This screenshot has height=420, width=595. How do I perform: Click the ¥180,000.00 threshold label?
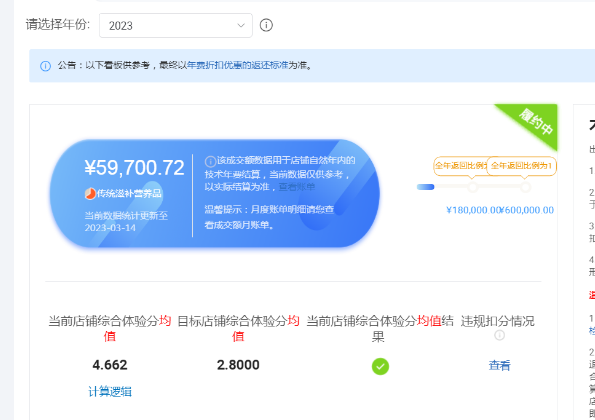(x=473, y=210)
